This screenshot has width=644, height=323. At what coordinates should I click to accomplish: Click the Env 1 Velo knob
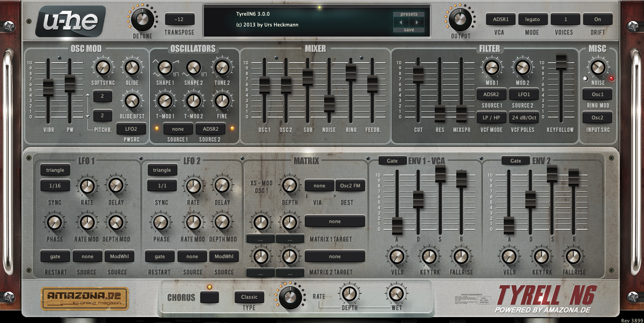click(397, 257)
